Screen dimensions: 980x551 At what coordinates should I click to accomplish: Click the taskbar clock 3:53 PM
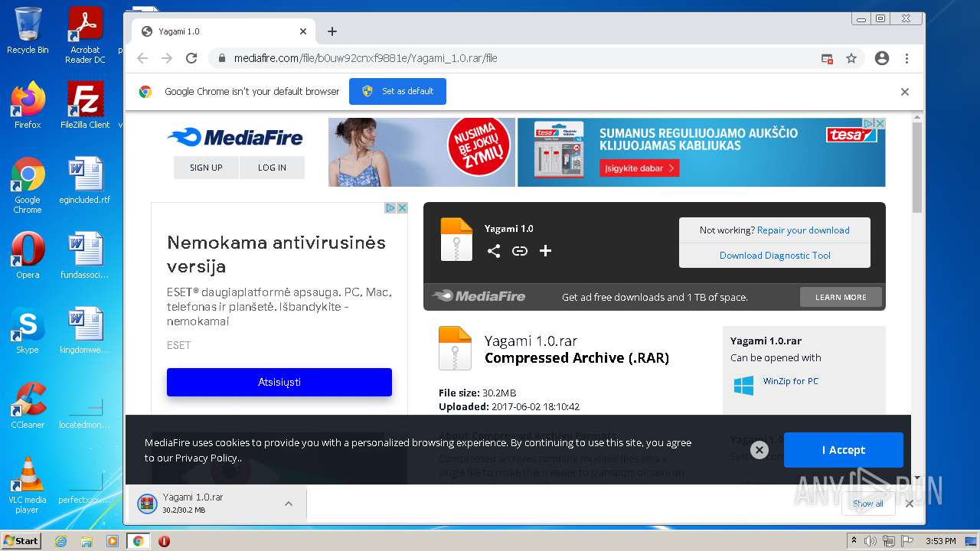(940, 541)
